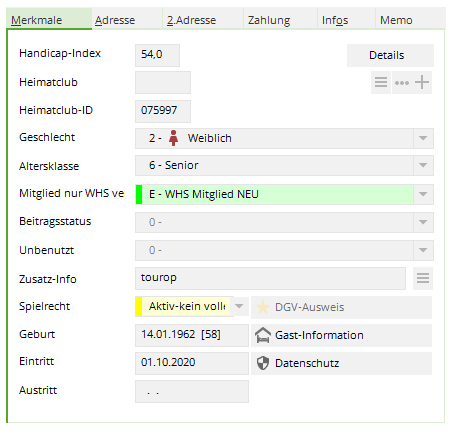This screenshot has width=449, height=432.
Task: Open the Memo tab
Action: click(396, 20)
